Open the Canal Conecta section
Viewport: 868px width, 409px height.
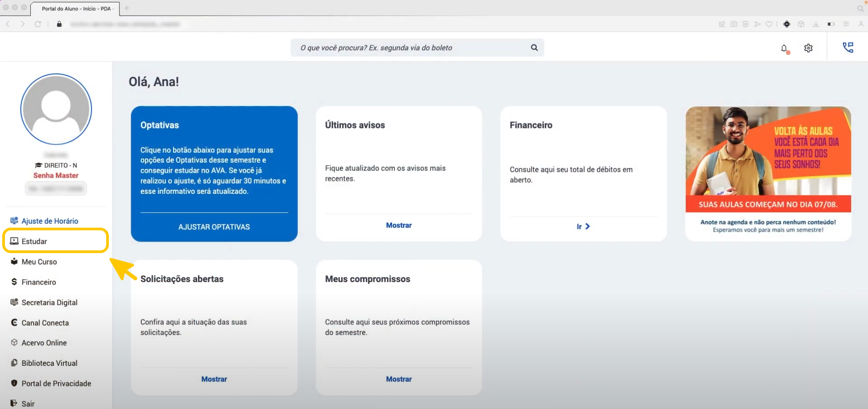[x=45, y=323]
